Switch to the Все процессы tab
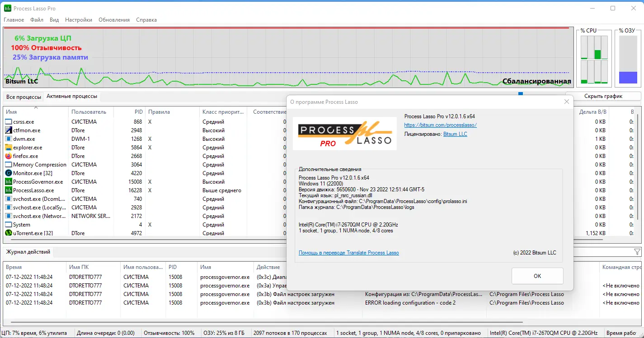644x338 pixels. coord(23,97)
